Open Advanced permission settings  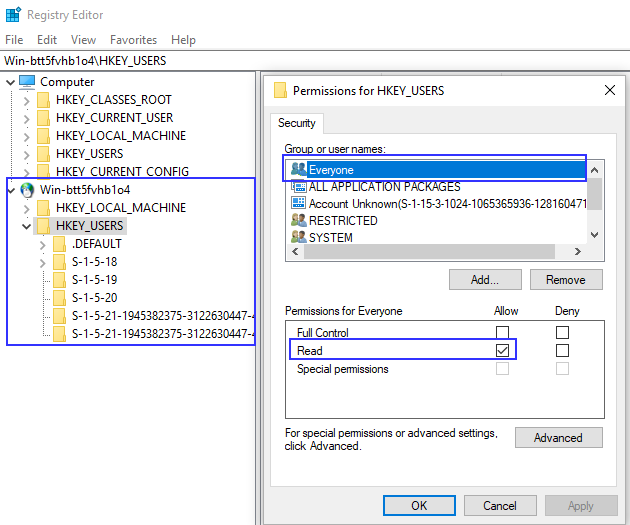click(x=558, y=437)
